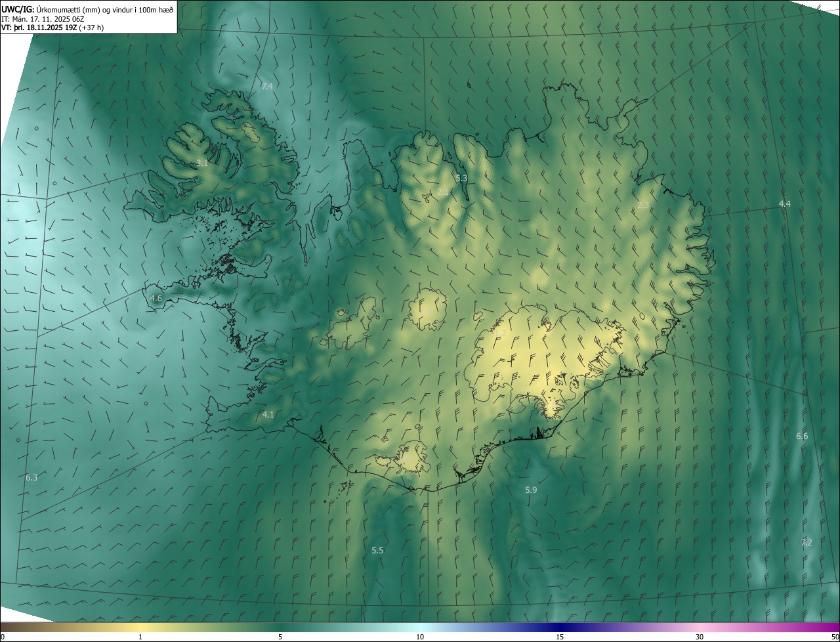Click the 6.6 value label on the eastern sea
Image resolution: width=840 pixels, height=642 pixels.
(x=802, y=436)
